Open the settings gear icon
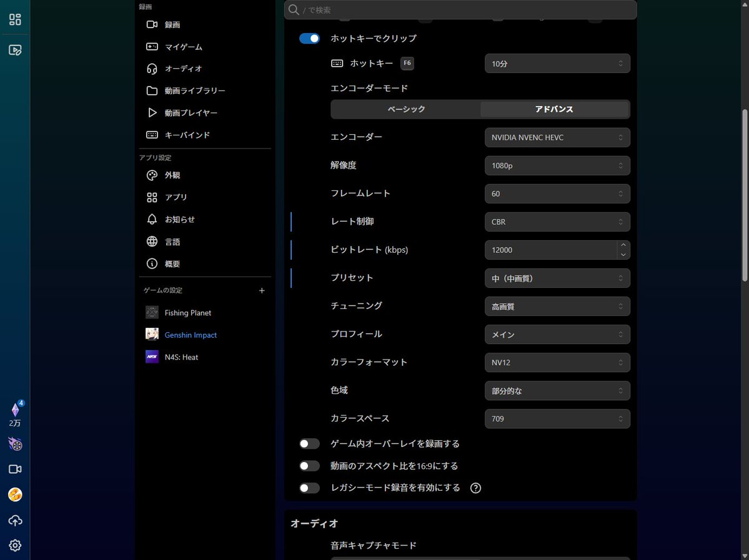 coord(15,545)
